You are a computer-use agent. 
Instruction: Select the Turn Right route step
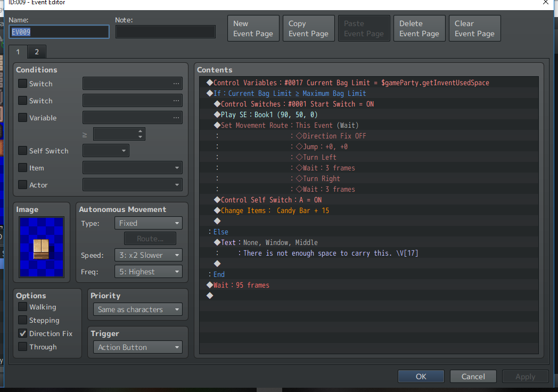coord(369,179)
